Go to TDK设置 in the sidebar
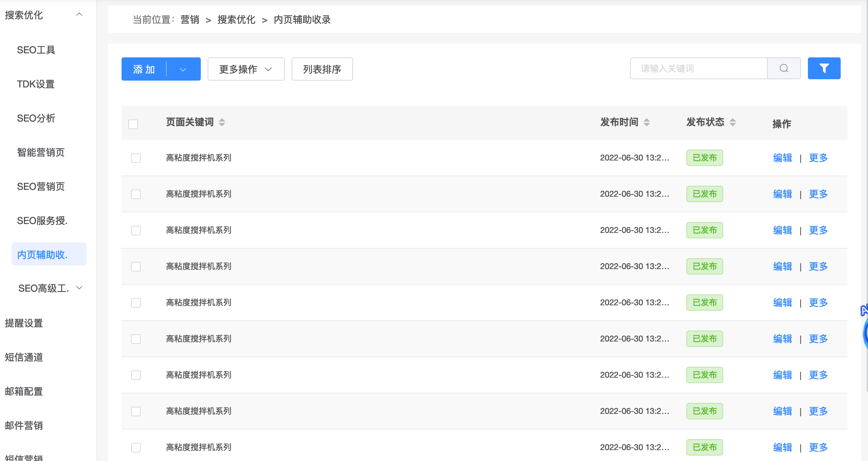Screen dimensions: 868x461 (36, 84)
